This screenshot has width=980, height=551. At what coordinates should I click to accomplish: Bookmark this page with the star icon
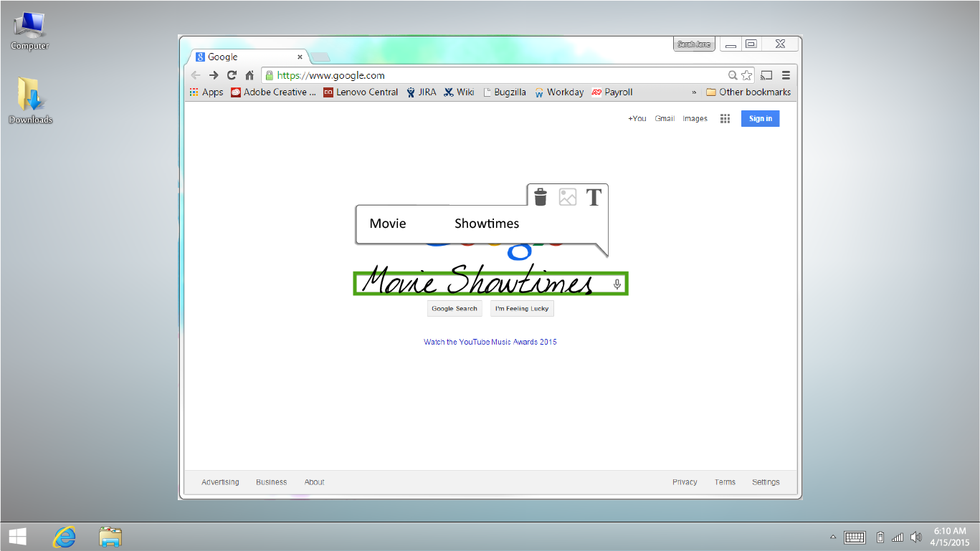747,75
